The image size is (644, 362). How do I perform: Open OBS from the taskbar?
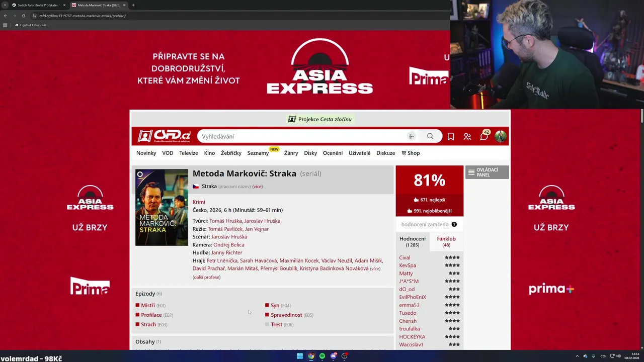[344, 356]
